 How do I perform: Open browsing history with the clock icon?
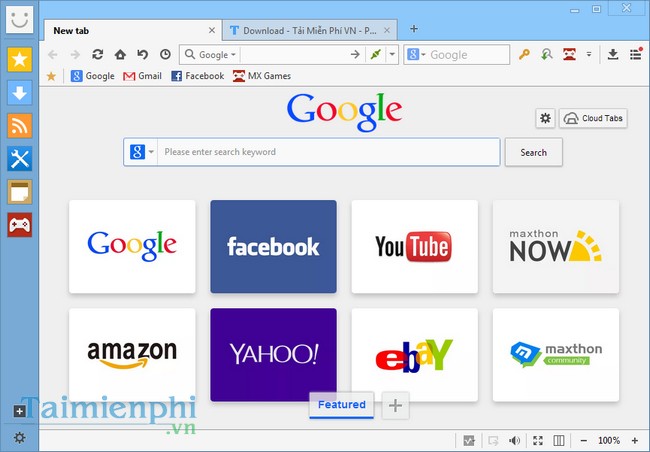(x=165, y=54)
